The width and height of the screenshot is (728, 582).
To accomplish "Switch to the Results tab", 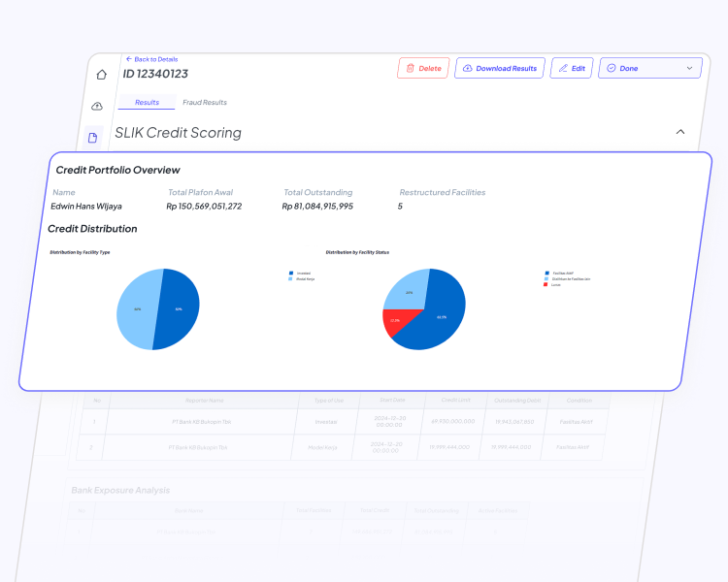I will point(147,102).
